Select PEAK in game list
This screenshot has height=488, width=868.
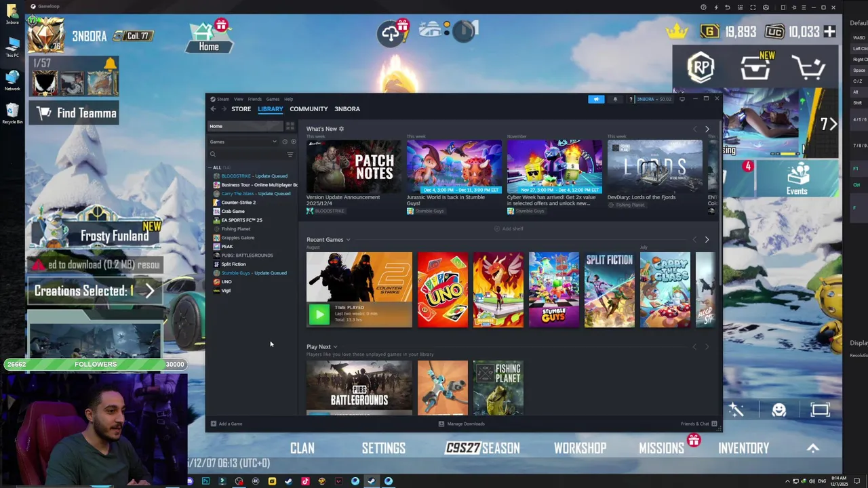[226, 246]
